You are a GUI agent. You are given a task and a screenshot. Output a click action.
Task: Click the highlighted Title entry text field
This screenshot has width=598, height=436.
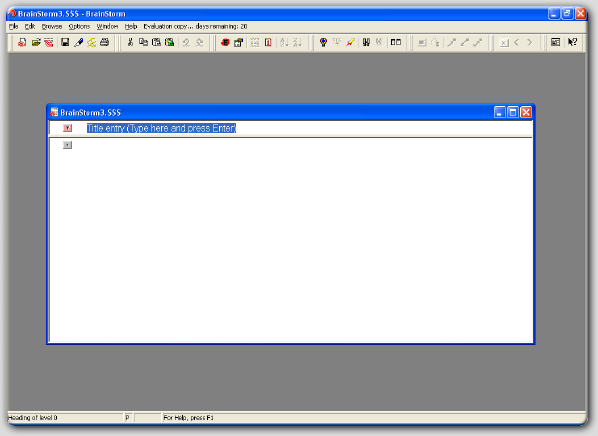[x=161, y=128]
